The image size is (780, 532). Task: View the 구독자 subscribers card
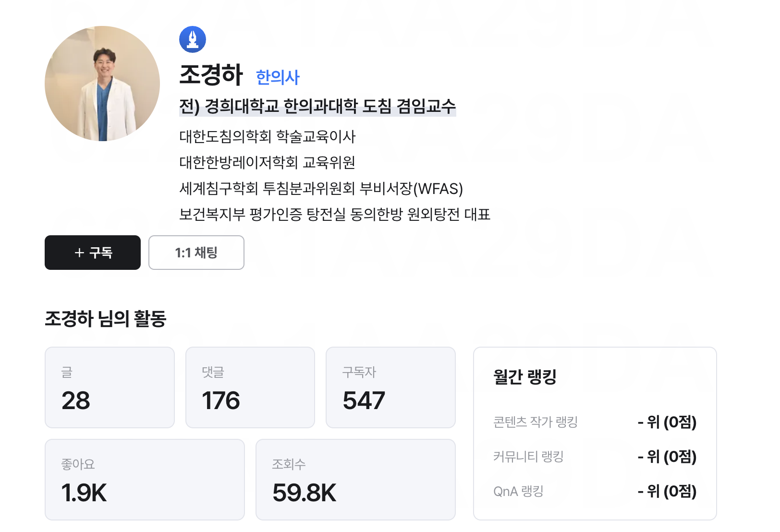click(390, 387)
